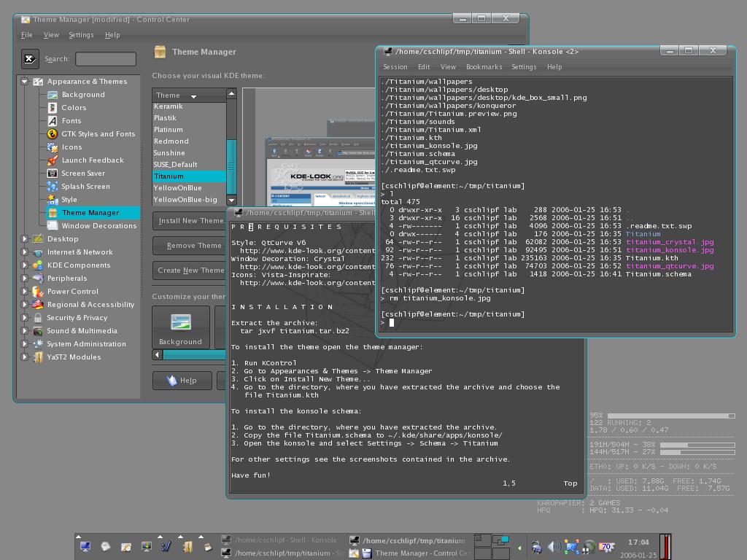Click the media player tray icon
Image resolution: width=747 pixels, height=560 pixels.
point(589,547)
